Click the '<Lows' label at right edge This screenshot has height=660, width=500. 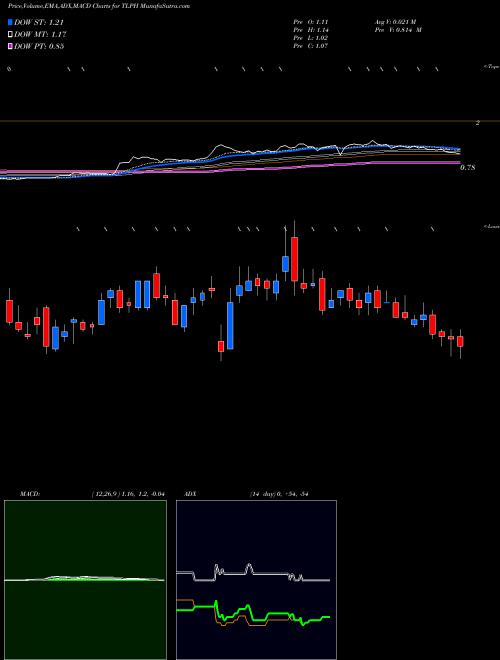[492, 226]
